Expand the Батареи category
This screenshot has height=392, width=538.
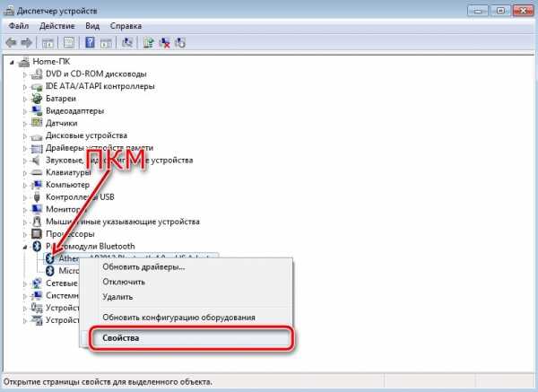tap(25, 100)
